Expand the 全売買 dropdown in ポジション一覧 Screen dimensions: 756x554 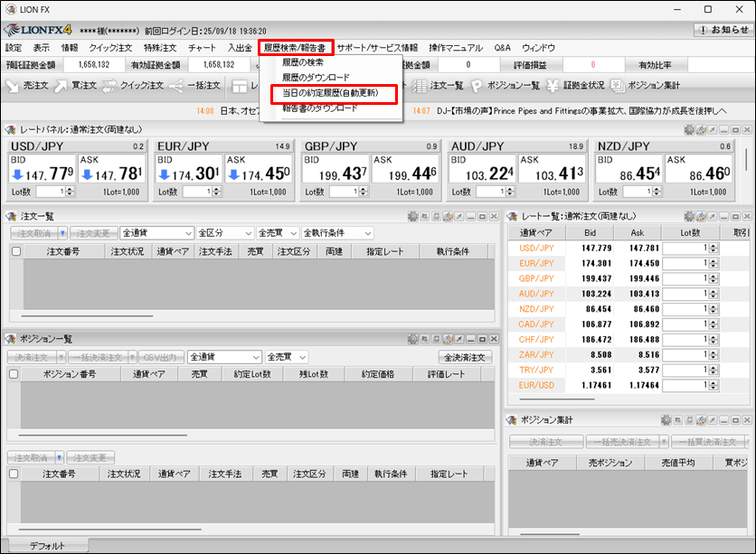[x=287, y=357]
